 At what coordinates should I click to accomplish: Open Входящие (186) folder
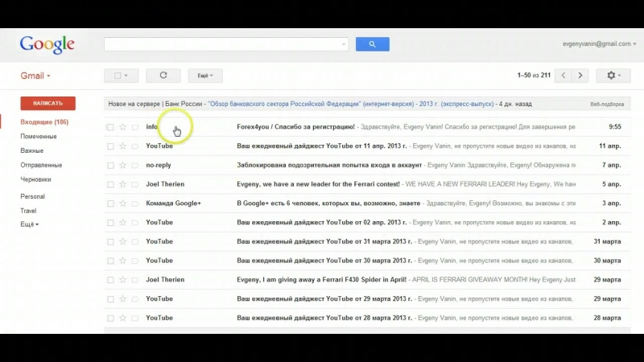(44, 122)
